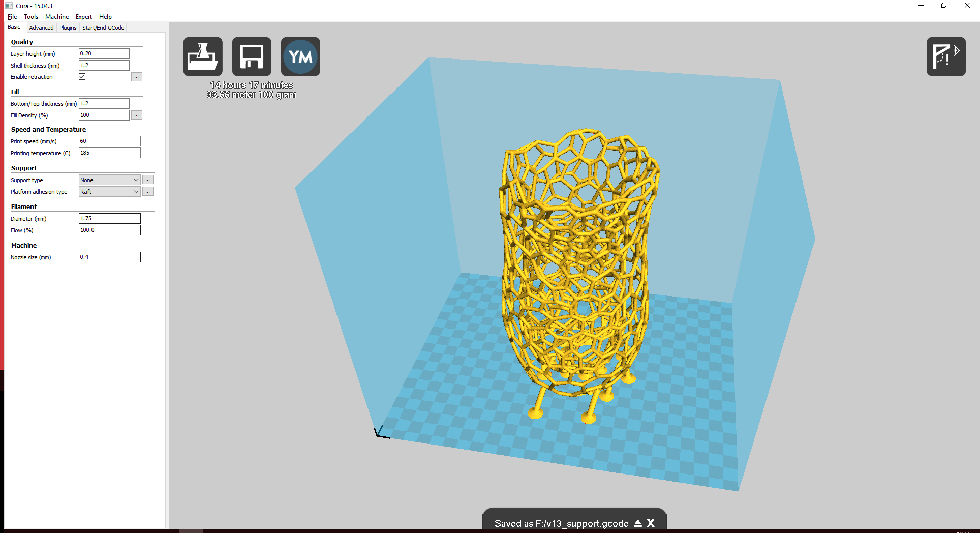Viewport: 980px width, 533px height.
Task: Toggle the Enable retraction checkbox
Action: click(x=82, y=77)
